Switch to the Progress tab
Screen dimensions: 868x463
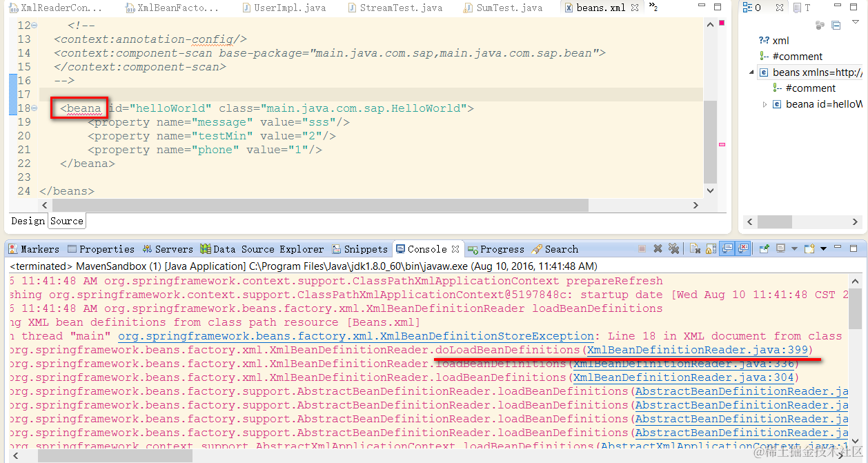pyautogui.click(x=495, y=249)
